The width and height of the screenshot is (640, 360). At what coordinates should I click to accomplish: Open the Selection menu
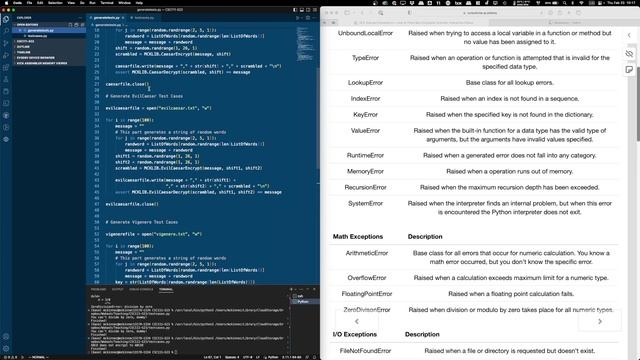click(x=55, y=2)
